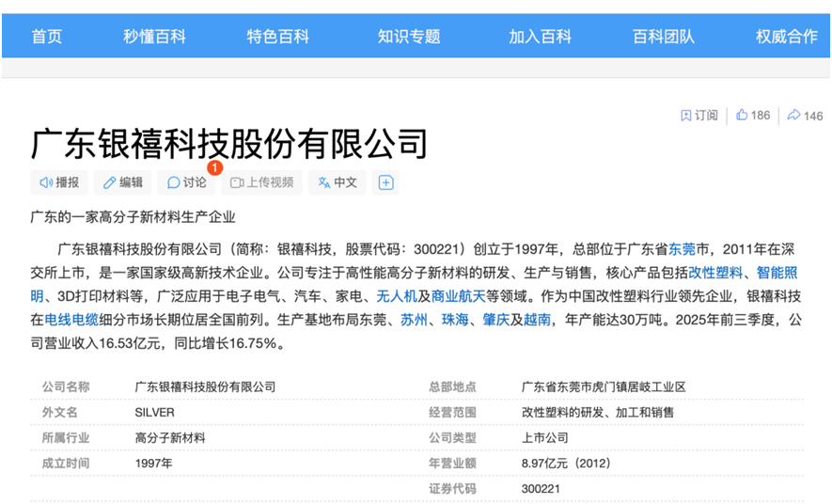Image resolution: width=832 pixels, height=504 pixels.
Task: Follow the 商业航天 hyperlink
Action: pyautogui.click(x=459, y=296)
